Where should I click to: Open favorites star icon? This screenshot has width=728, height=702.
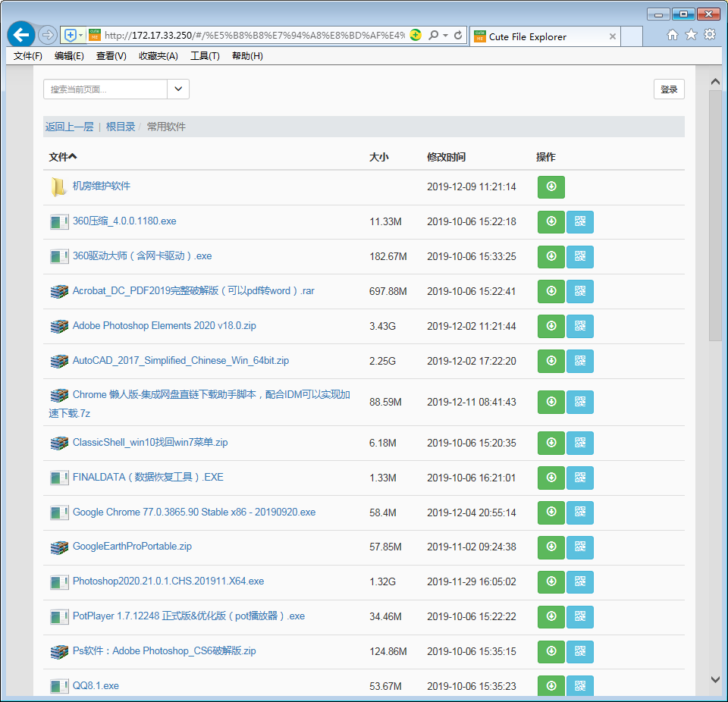click(x=691, y=35)
